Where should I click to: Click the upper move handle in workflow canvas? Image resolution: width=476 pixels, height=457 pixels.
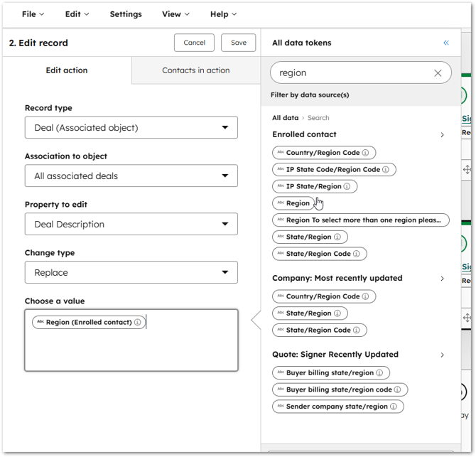pyautogui.click(x=467, y=169)
